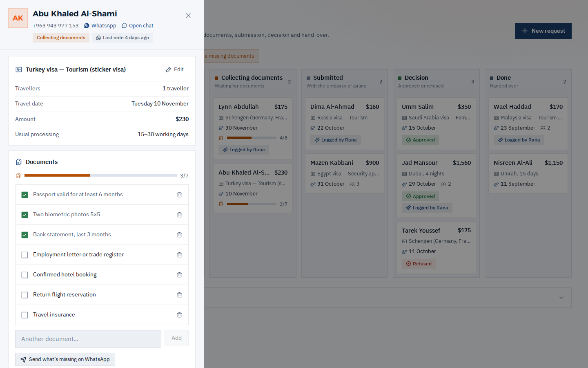
Task: Click the documents progress bar showing 3/7
Action: pos(100,175)
